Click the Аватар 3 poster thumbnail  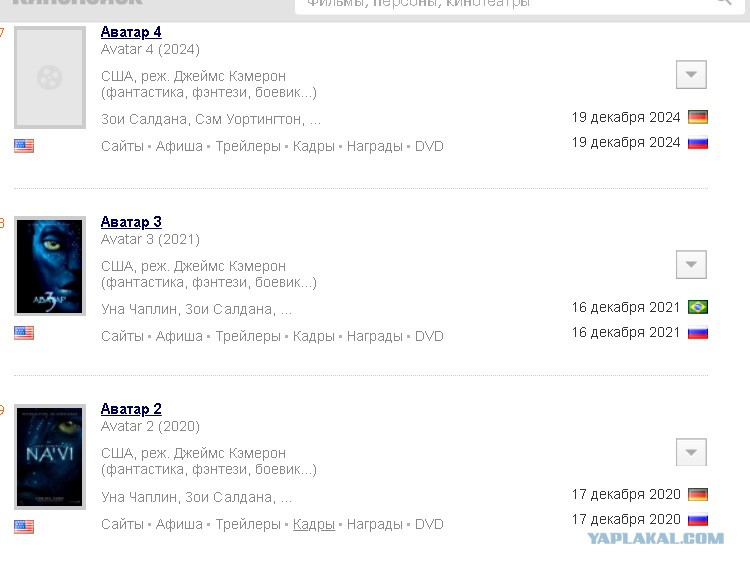(x=50, y=266)
